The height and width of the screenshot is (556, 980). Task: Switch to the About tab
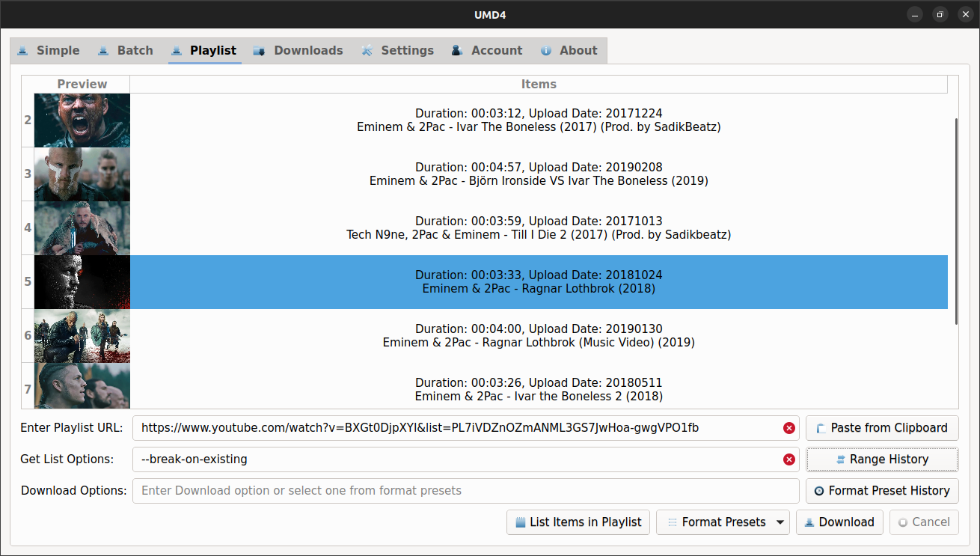pos(569,50)
